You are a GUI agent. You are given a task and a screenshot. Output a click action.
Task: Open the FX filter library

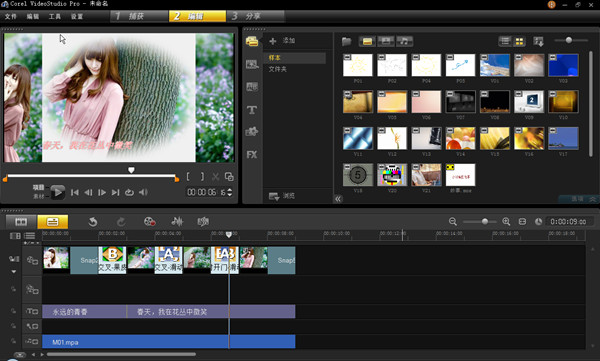(252, 155)
